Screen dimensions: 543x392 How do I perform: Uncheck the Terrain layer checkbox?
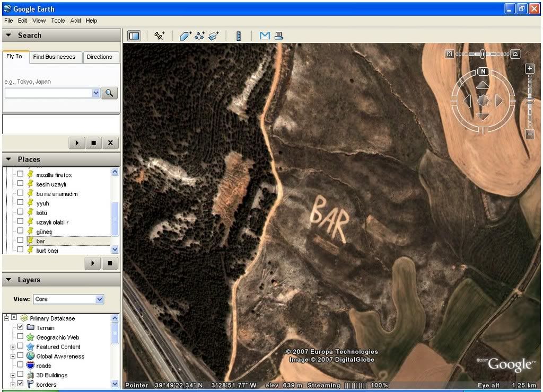(x=21, y=327)
